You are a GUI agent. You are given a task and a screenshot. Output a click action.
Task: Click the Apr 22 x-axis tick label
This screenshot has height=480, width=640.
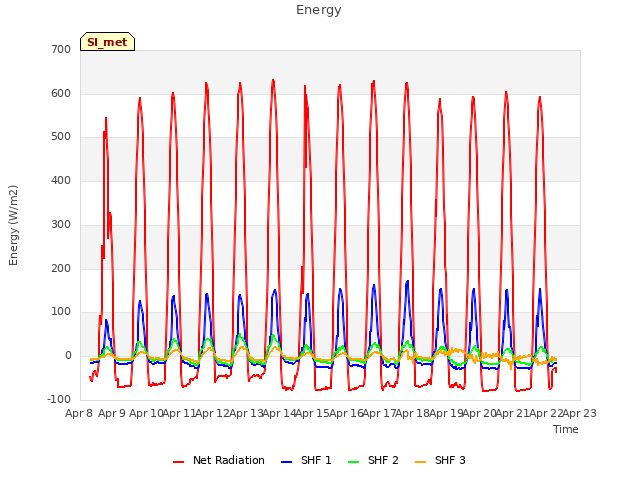(546, 413)
